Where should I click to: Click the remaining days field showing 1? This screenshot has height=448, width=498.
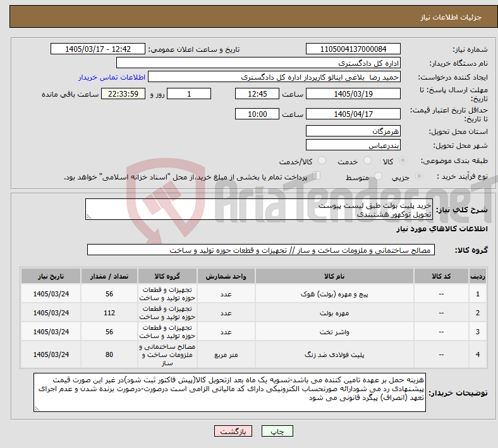(189, 94)
